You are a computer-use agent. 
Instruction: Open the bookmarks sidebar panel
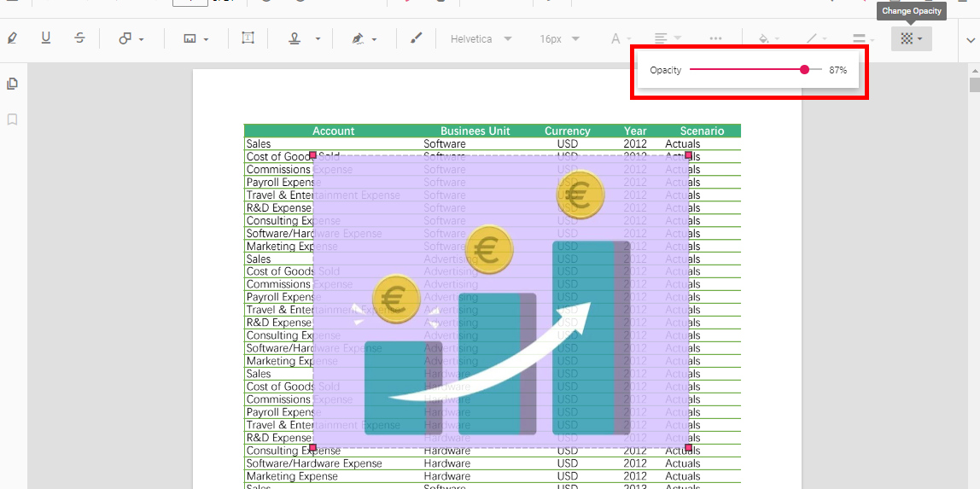[13, 119]
